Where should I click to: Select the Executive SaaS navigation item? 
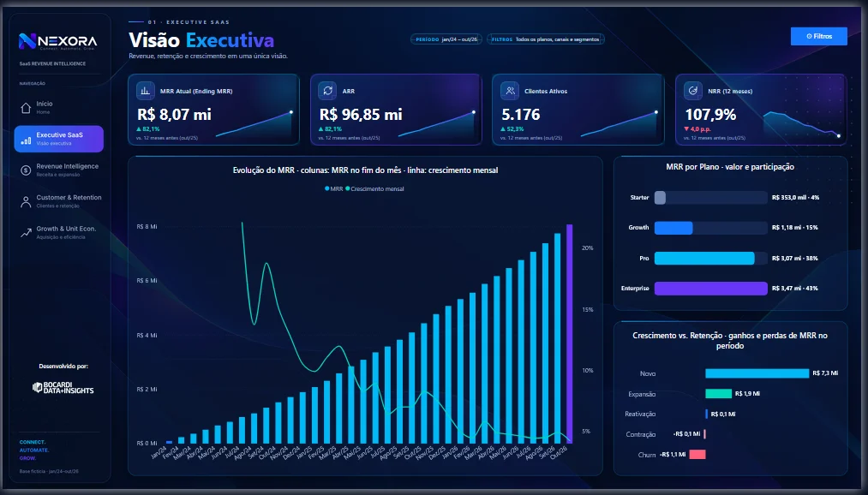pos(58,139)
